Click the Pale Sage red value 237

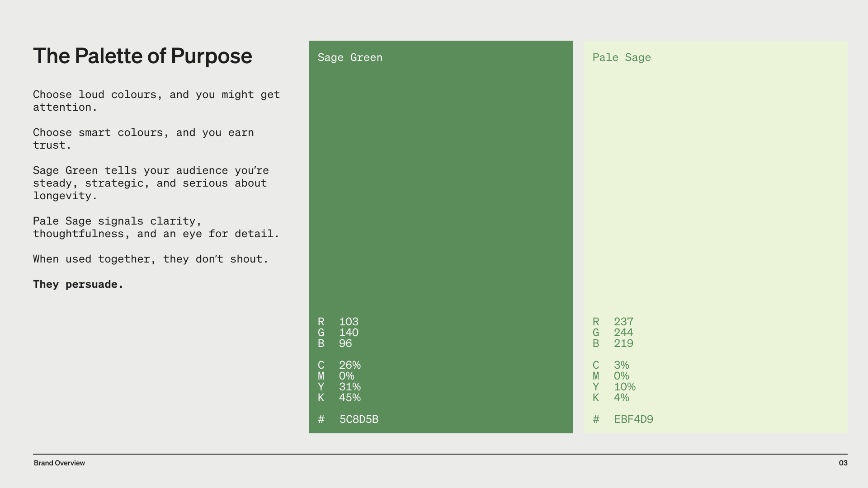pyautogui.click(x=623, y=322)
